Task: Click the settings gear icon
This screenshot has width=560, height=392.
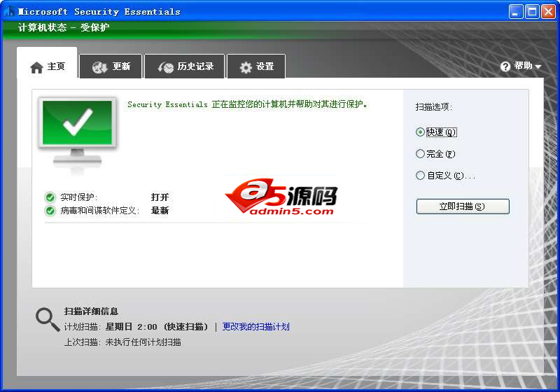Action: click(246, 67)
